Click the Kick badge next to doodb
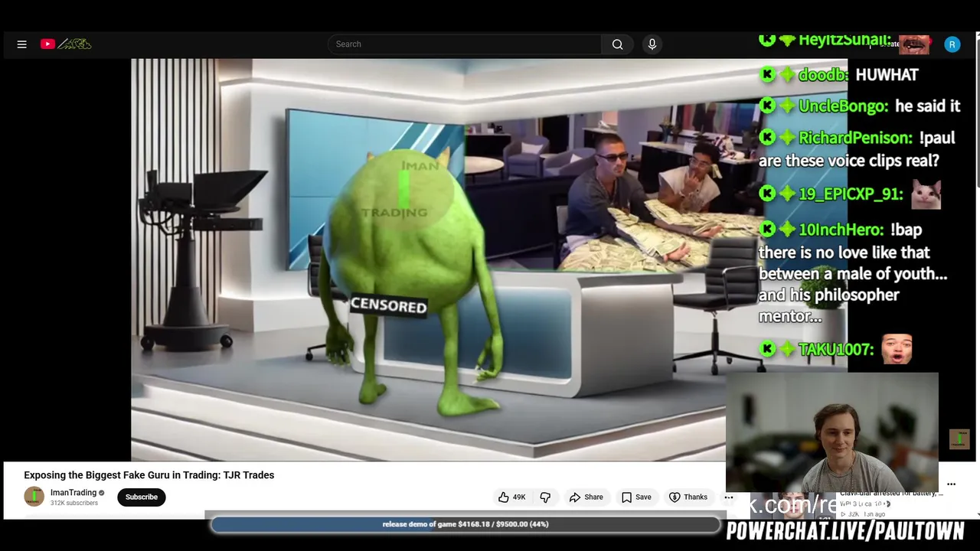The width and height of the screenshot is (980, 551). point(767,74)
